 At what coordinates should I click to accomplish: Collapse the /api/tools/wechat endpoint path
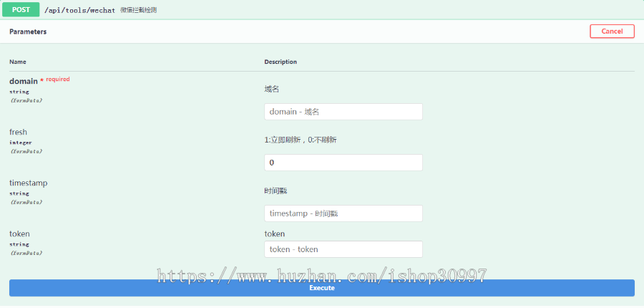point(79,10)
